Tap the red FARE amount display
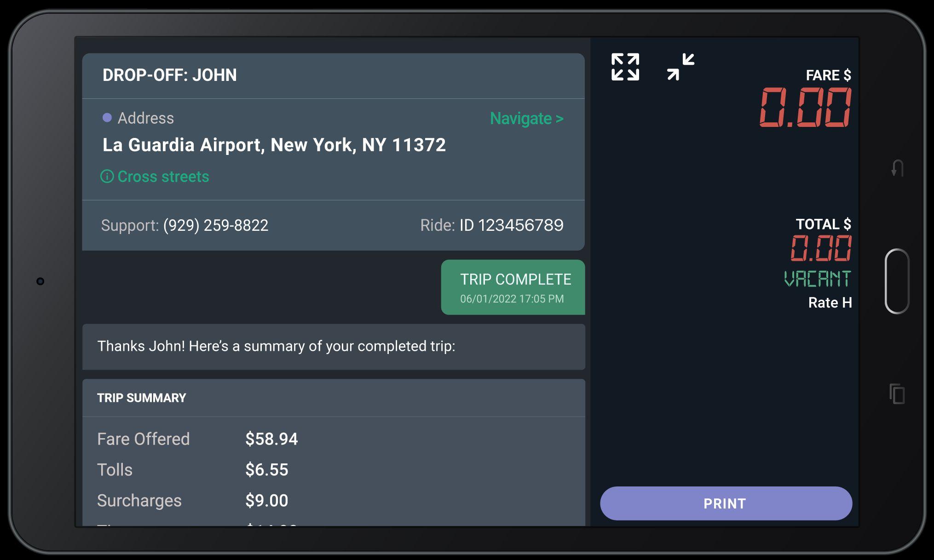Image resolution: width=934 pixels, height=560 pixels. click(x=805, y=108)
